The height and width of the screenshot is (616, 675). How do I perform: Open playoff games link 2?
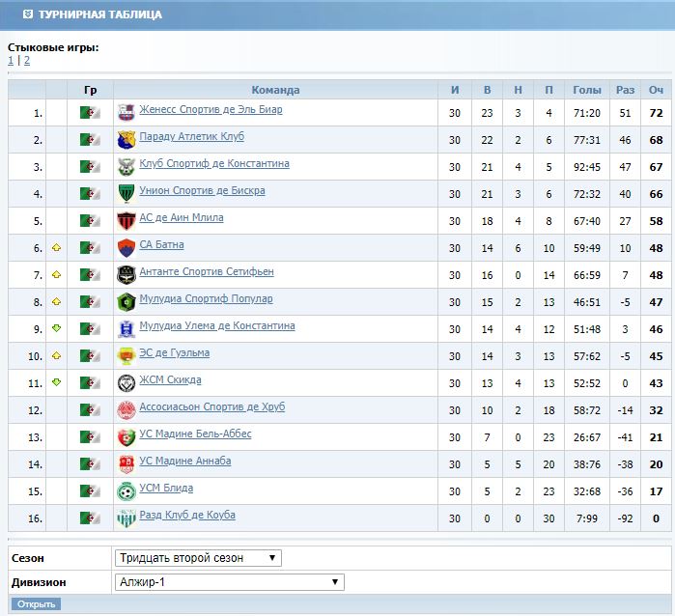click(x=27, y=60)
